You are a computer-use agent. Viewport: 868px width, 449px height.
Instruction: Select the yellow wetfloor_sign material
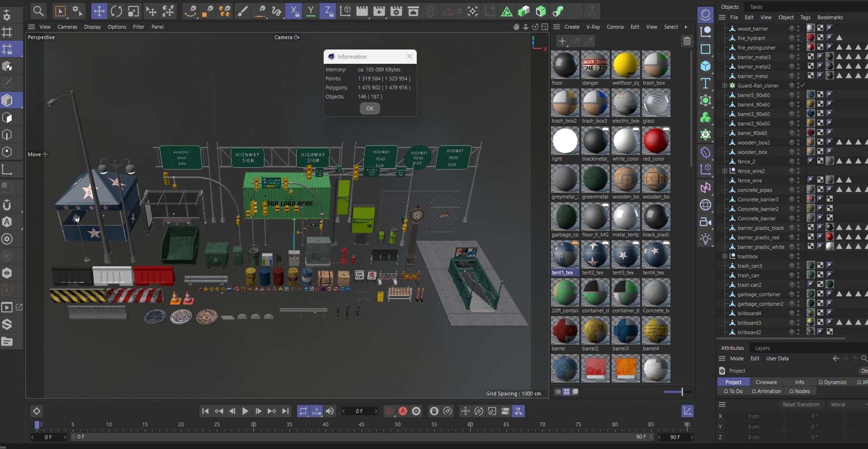click(x=626, y=69)
